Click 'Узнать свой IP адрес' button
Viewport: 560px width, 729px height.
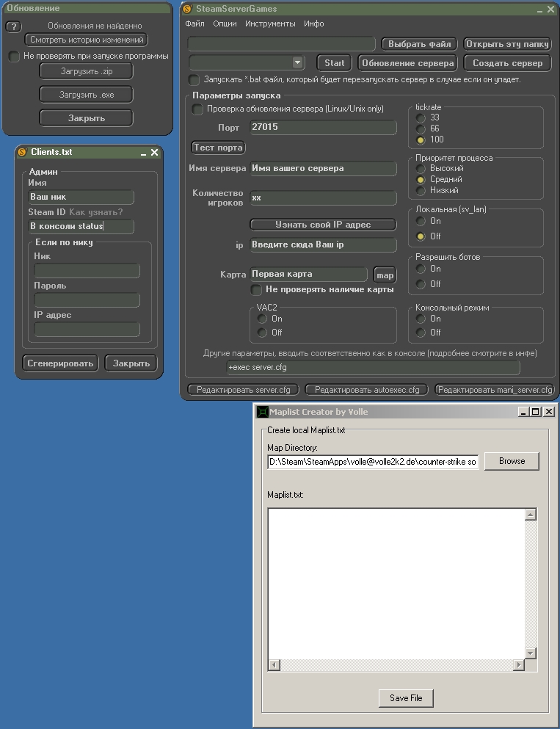pyautogui.click(x=323, y=225)
